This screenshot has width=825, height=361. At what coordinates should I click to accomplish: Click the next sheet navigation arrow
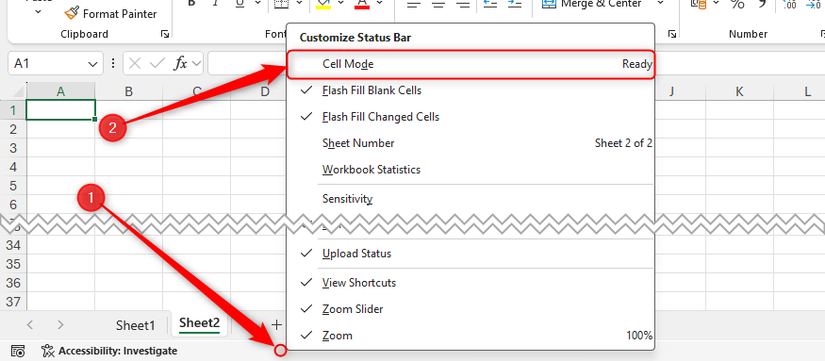pyautogui.click(x=61, y=325)
